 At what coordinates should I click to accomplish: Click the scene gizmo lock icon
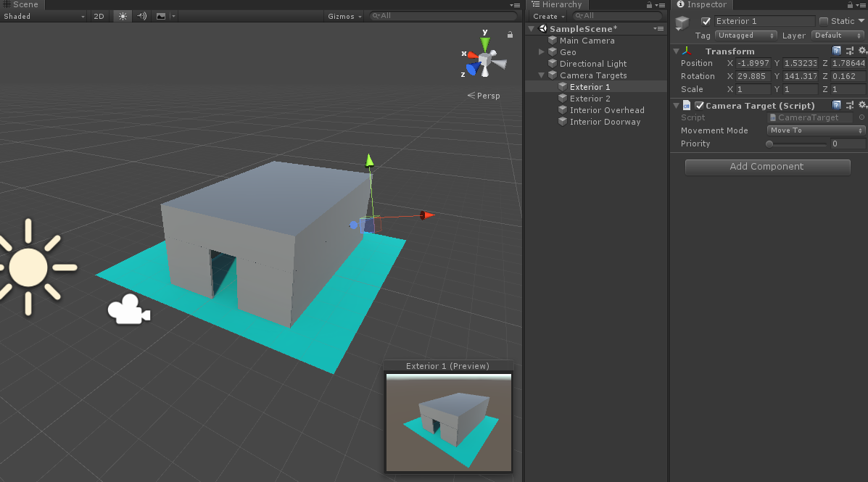(x=510, y=34)
